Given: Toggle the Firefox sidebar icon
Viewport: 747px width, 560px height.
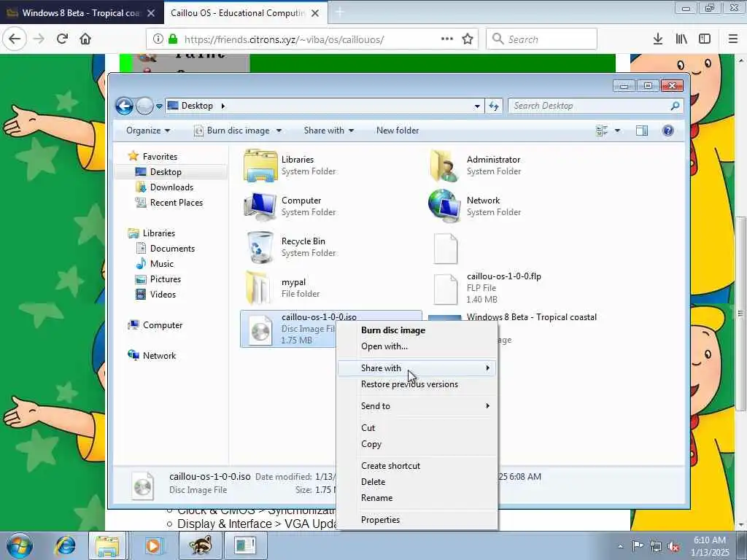Looking at the screenshot, I should (705, 39).
